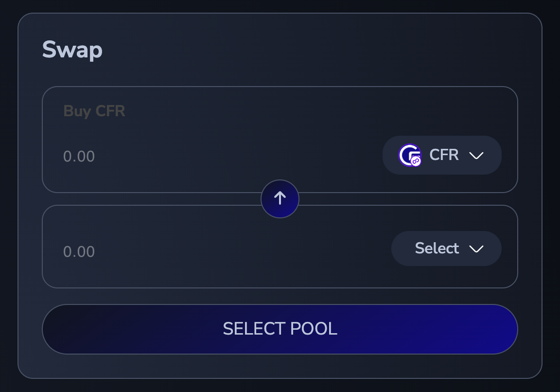Click the CFR token logo icon
This screenshot has width=560, height=392.
(x=409, y=155)
